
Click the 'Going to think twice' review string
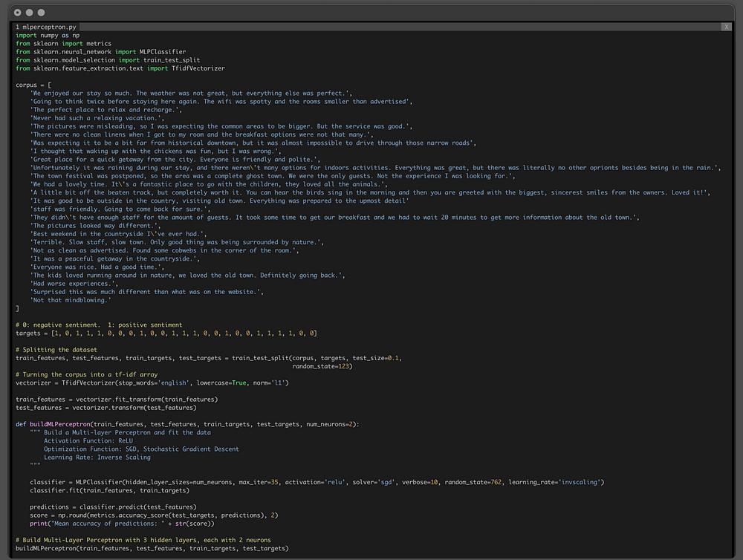coord(221,102)
